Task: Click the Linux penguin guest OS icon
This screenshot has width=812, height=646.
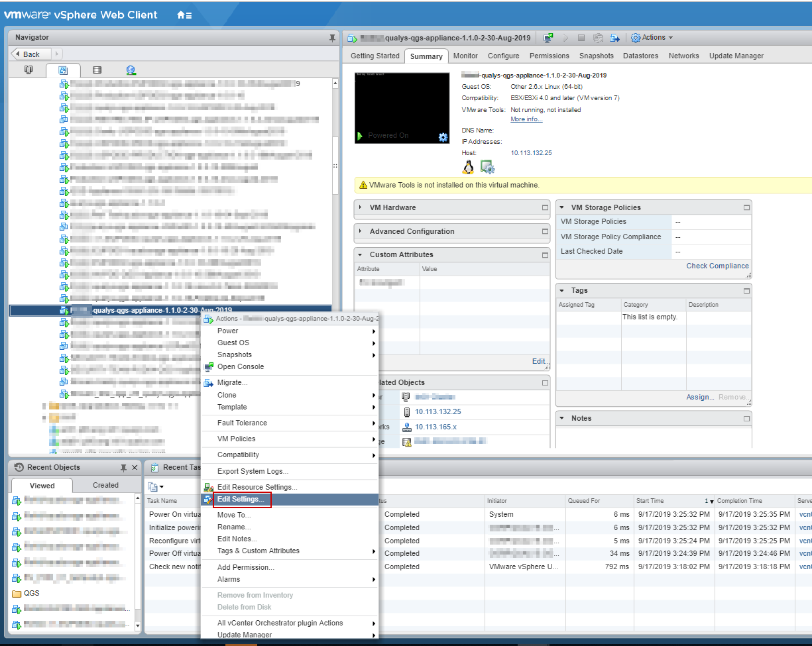Action: 468,167
